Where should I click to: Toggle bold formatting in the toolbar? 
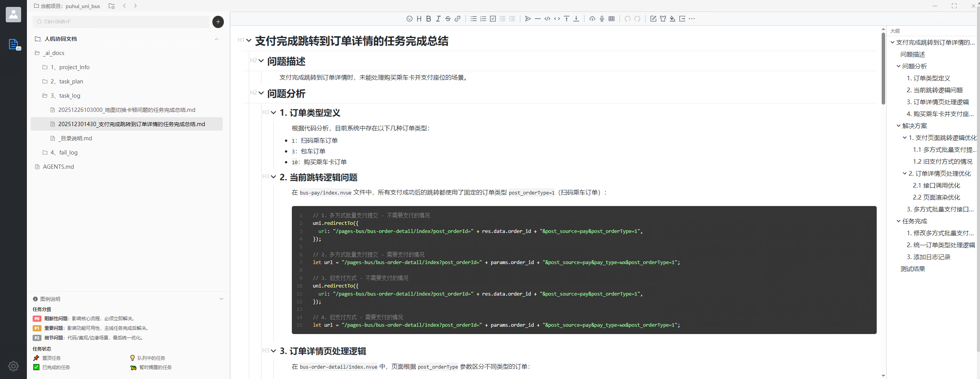coord(429,19)
